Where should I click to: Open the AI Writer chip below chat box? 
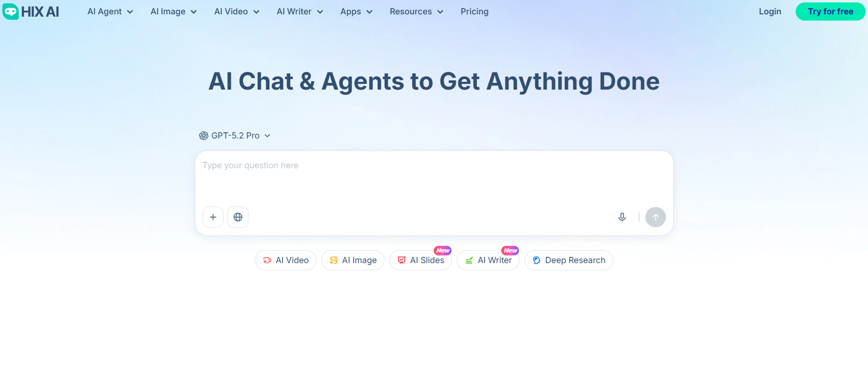[488, 260]
